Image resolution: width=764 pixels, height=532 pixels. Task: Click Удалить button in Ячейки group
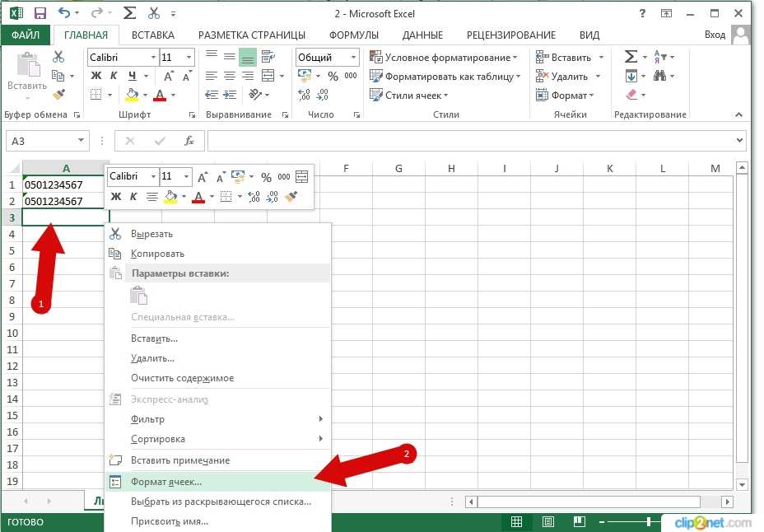click(x=561, y=77)
